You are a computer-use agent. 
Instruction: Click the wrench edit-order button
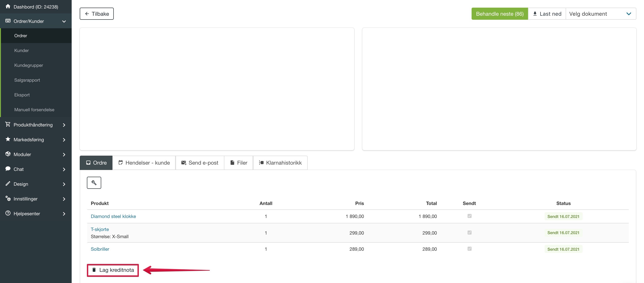click(94, 183)
